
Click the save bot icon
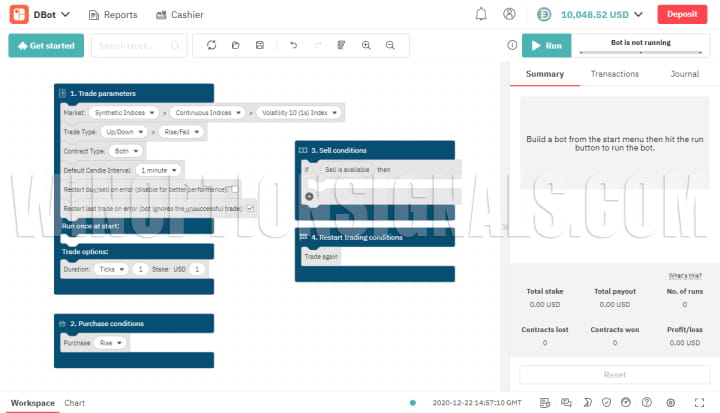coord(260,46)
